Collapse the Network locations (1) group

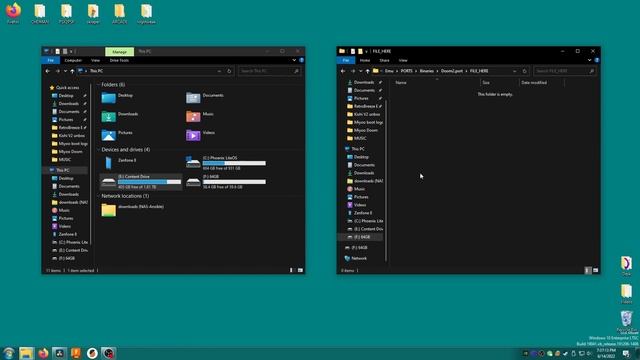pos(99,196)
